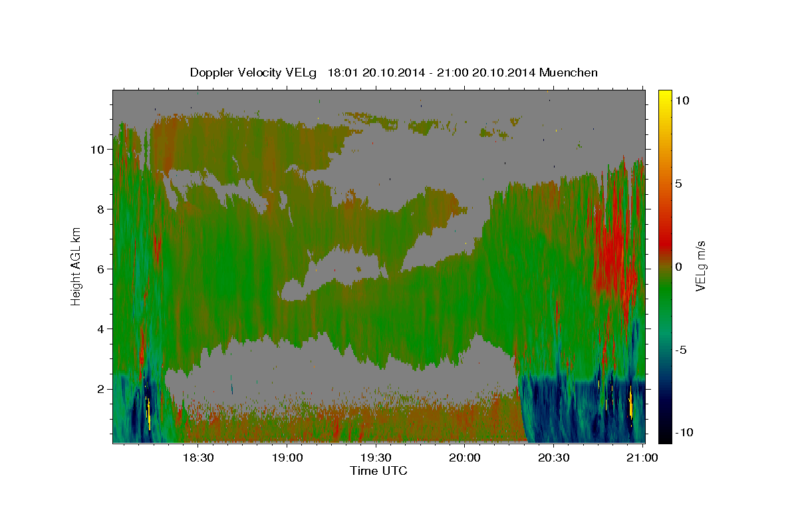Click the height axis label '10' on left

coord(98,150)
